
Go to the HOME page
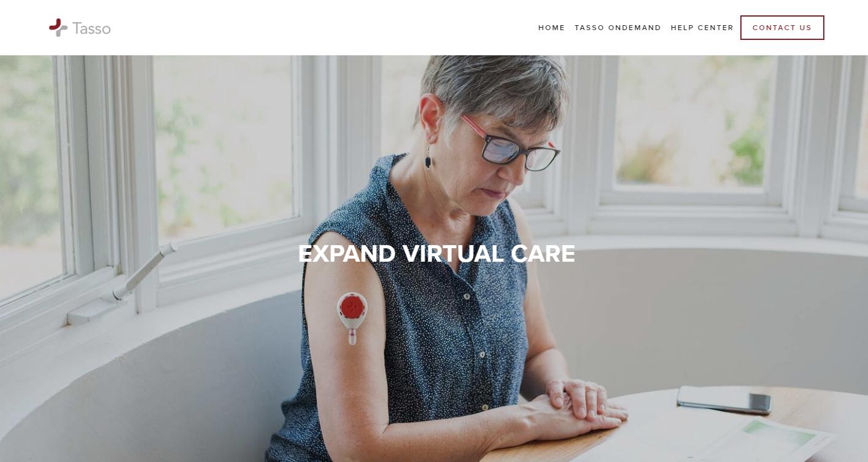tap(551, 28)
